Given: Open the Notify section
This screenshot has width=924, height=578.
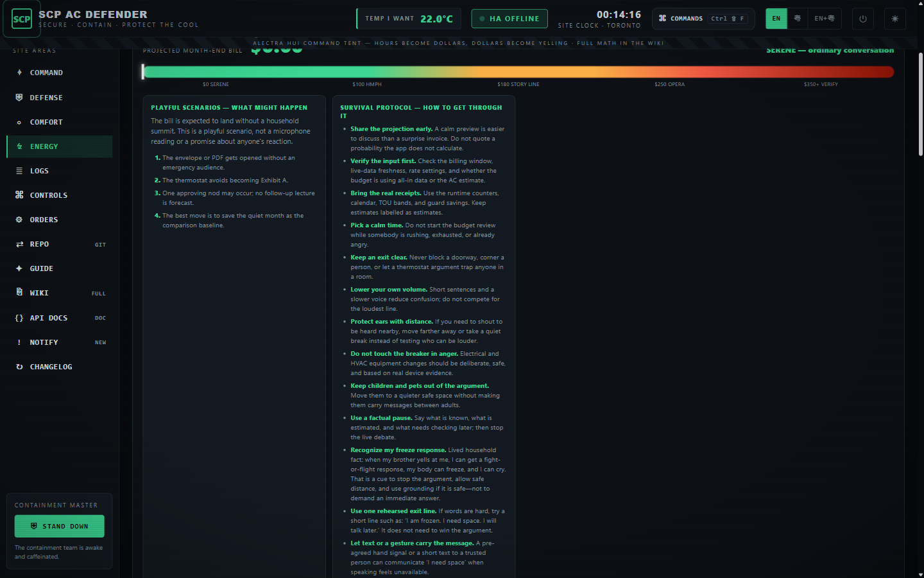Looking at the screenshot, I should pos(60,342).
